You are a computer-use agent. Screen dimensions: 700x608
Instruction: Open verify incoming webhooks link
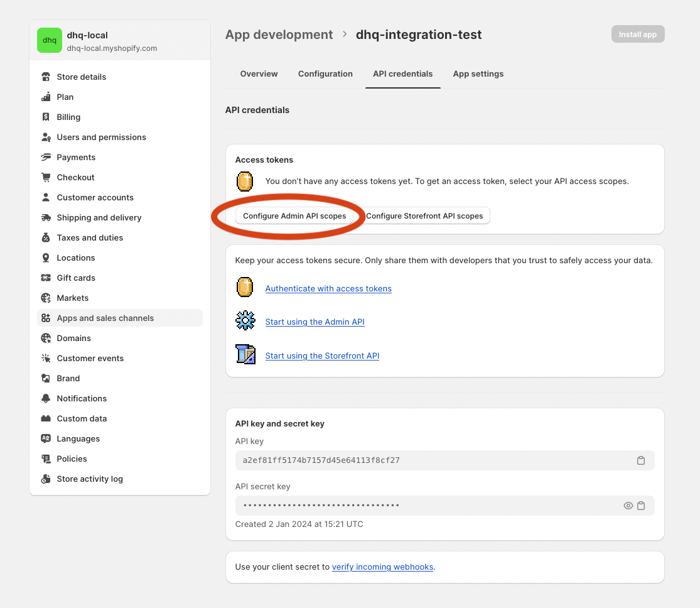[382, 567]
